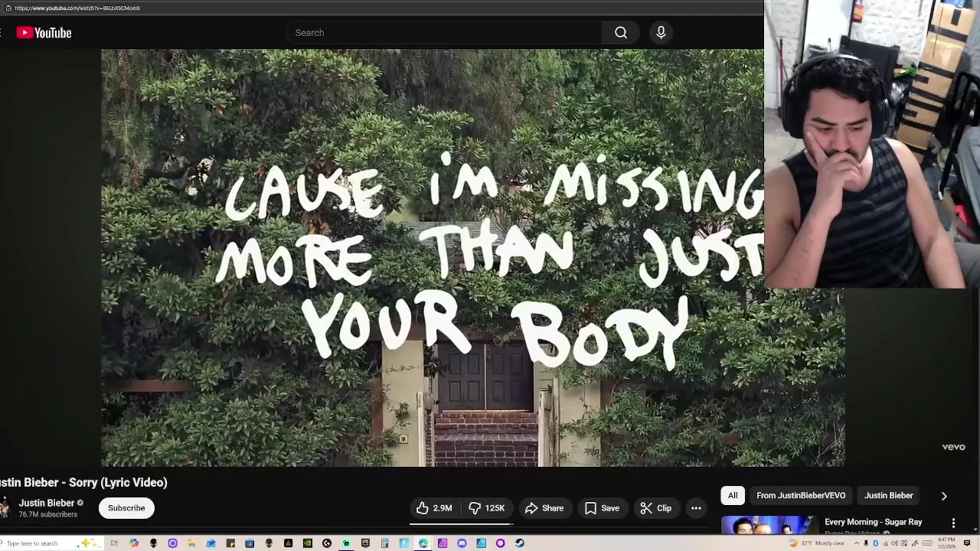Open Steam from the taskbar
Viewport: 980px width, 551px height.
[x=519, y=543]
